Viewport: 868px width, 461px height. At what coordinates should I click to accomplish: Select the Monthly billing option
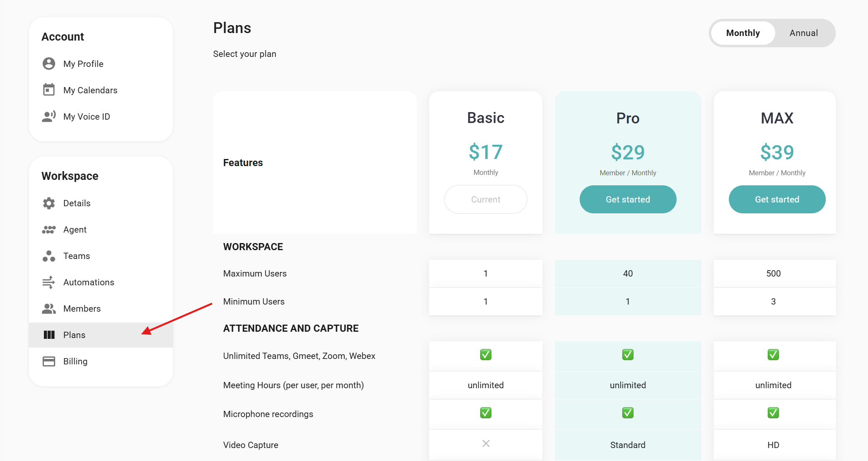click(743, 33)
